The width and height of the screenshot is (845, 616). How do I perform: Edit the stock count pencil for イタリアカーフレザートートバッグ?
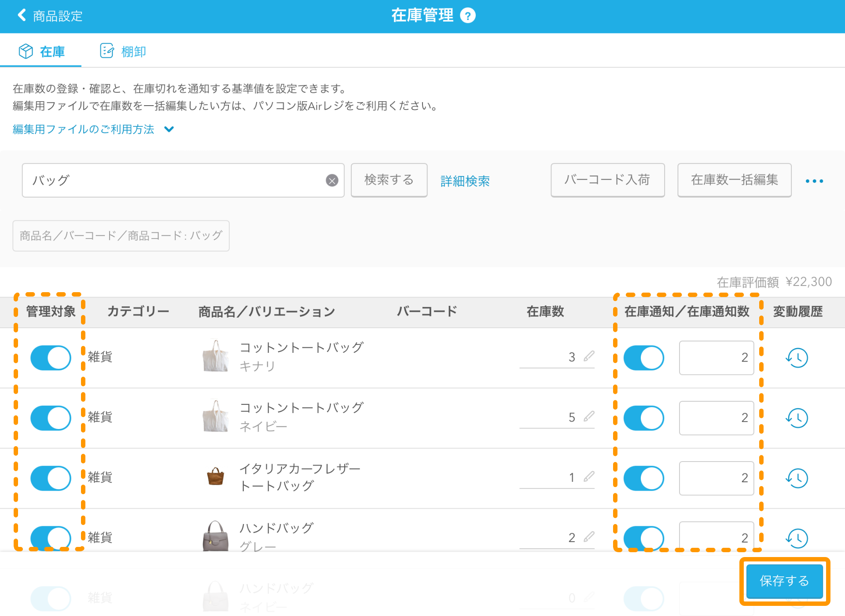[589, 477]
